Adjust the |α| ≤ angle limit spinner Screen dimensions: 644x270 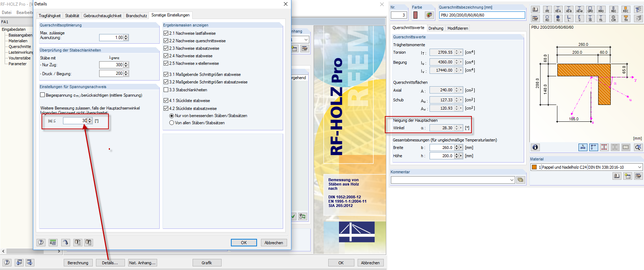point(90,121)
